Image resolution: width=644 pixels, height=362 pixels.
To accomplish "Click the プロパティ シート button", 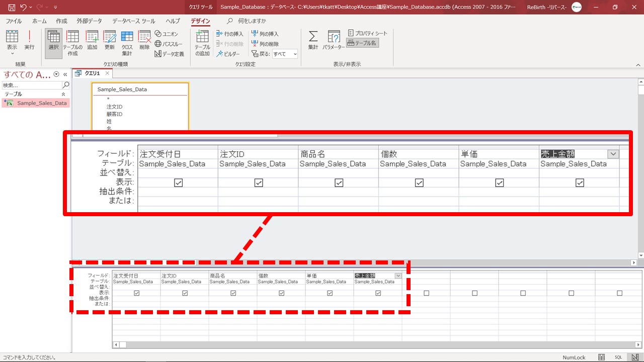I will pos(368,33).
